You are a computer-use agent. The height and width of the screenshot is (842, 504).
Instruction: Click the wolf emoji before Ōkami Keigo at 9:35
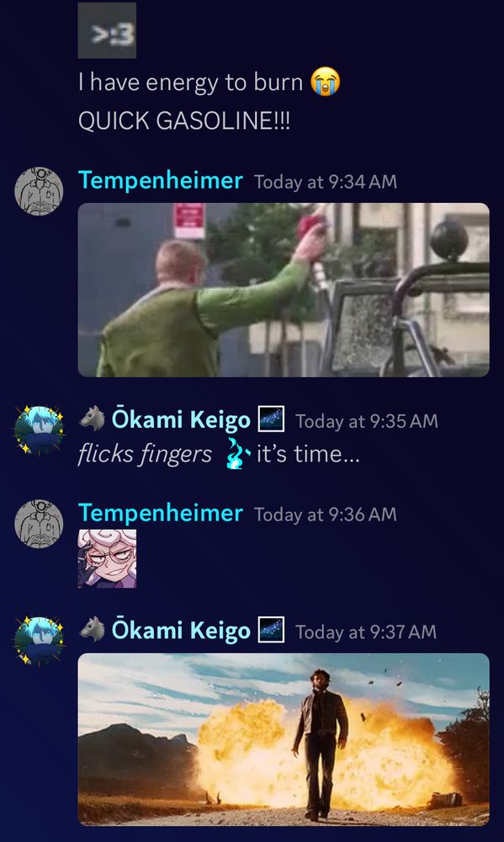(92, 418)
